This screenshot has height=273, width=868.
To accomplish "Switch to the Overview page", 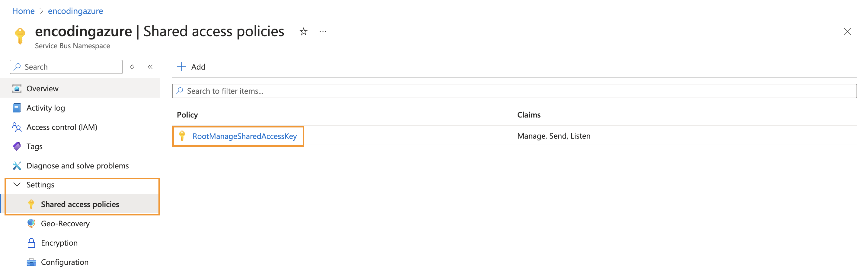I will [42, 88].
